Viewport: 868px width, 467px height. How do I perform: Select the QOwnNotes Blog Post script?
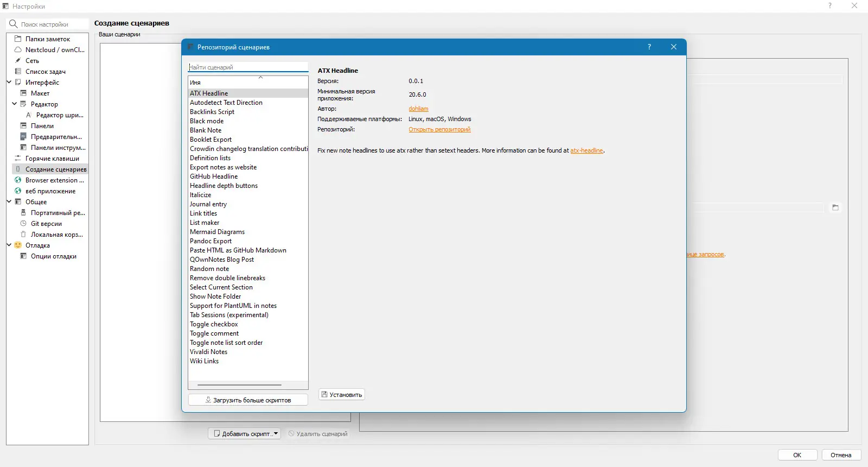point(248,260)
